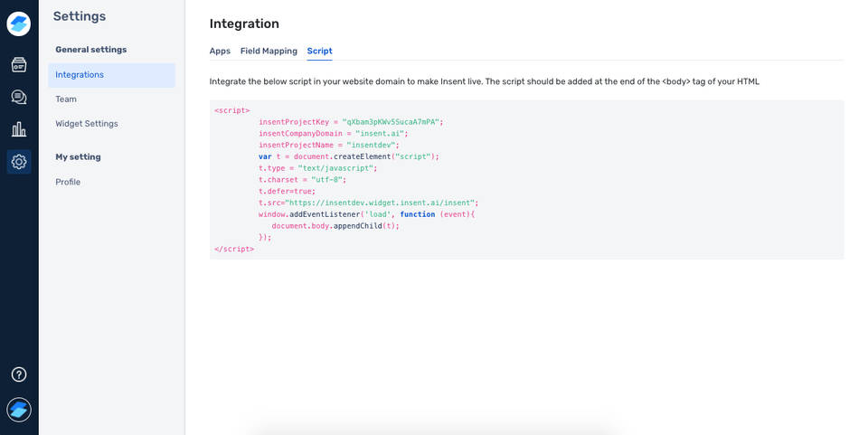Viewport: 868px width, 435px height.
Task: Open the help question mark icon
Action: [x=19, y=374]
